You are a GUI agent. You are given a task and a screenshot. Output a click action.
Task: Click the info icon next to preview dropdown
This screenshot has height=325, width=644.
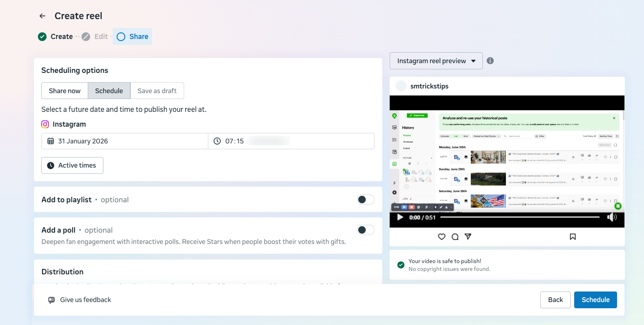(490, 61)
